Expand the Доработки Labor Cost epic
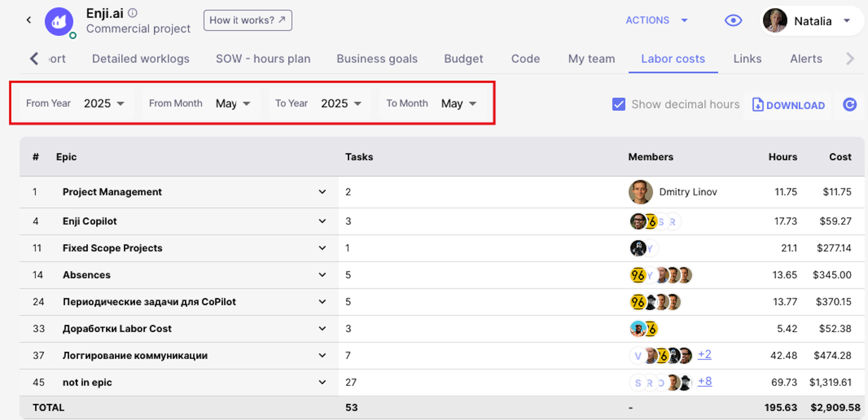Image resolution: width=868 pixels, height=420 pixels. pyautogui.click(x=322, y=328)
